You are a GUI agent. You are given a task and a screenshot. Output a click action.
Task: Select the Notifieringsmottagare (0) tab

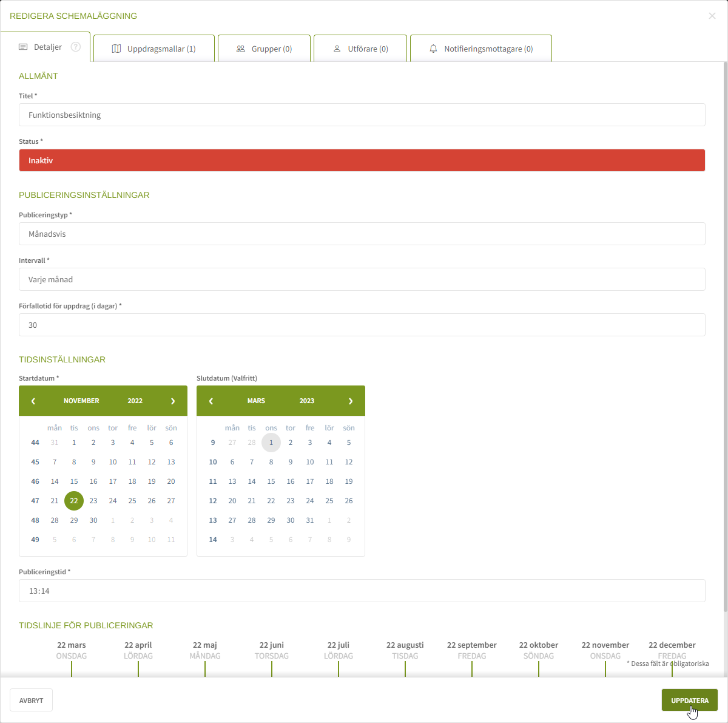481,49
